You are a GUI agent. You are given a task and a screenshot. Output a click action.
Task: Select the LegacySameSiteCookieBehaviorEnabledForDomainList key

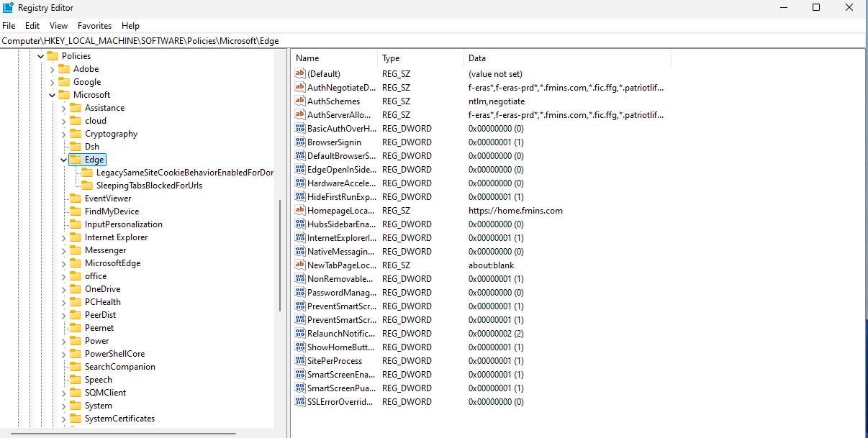pos(185,173)
